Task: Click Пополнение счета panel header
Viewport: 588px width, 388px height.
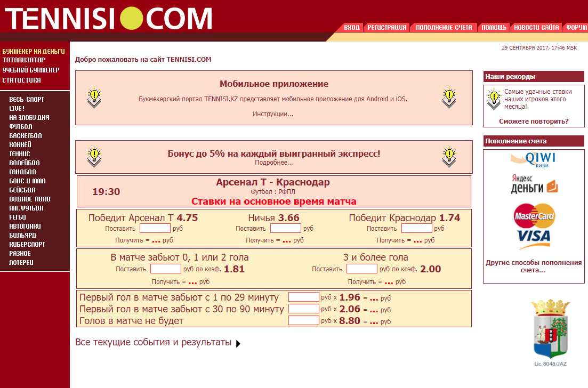Action: [534, 141]
